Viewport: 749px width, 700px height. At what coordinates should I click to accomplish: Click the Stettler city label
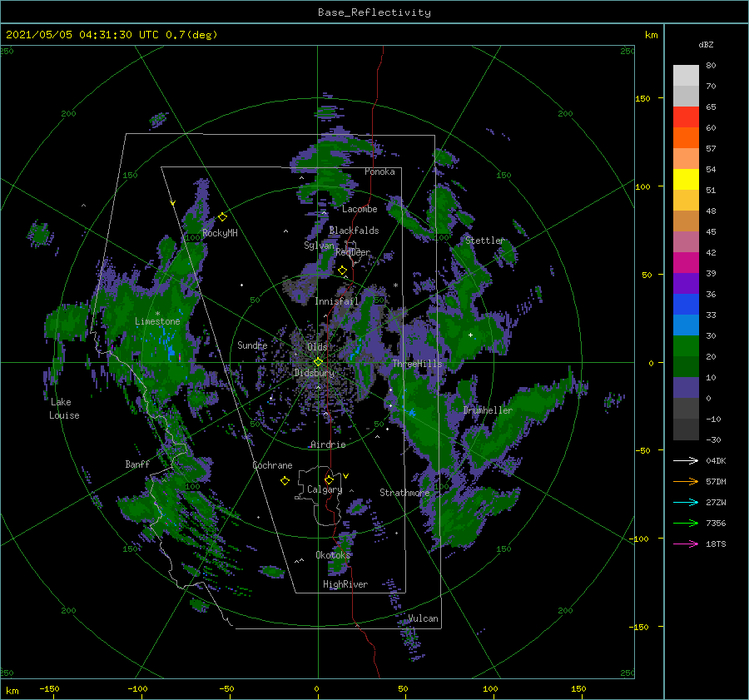point(484,241)
